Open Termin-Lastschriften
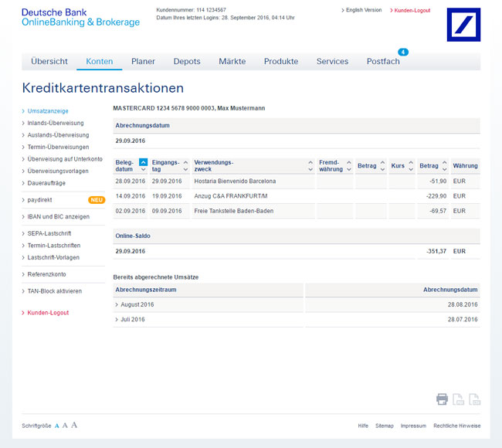The image size is (502, 448). point(51,246)
